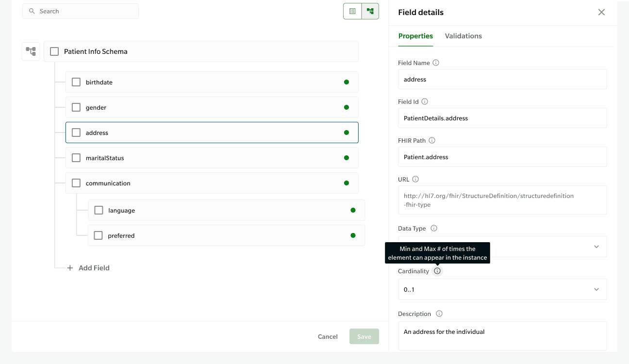Close the Field details panel

601,12
